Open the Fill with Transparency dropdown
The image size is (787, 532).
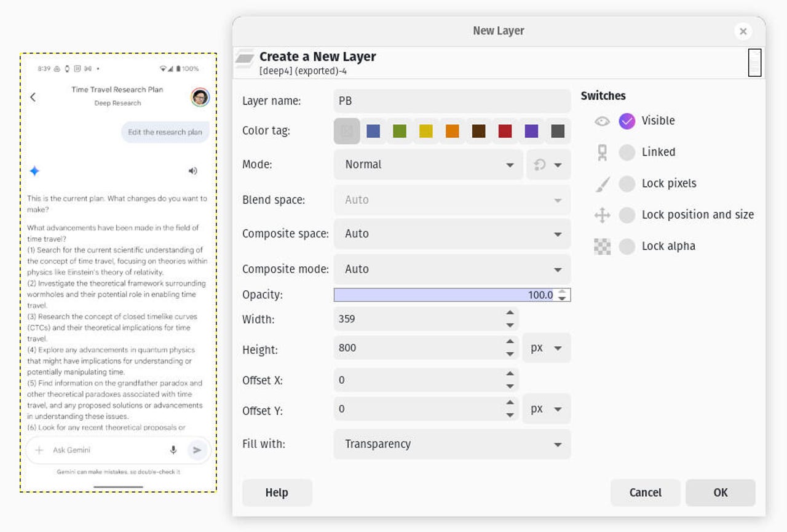pyautogui.click(x=452, y=444)
